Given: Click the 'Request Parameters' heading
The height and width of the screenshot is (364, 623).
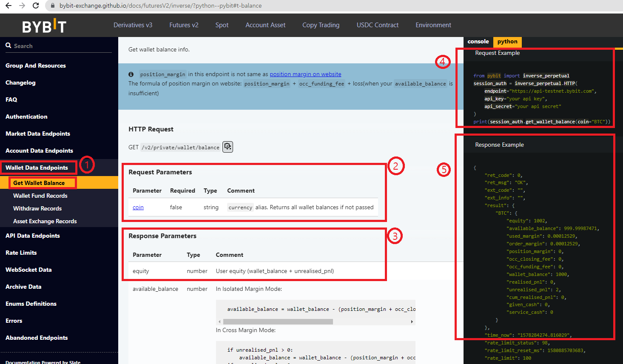Looking at the screenshot, I should tap(160, 172).
